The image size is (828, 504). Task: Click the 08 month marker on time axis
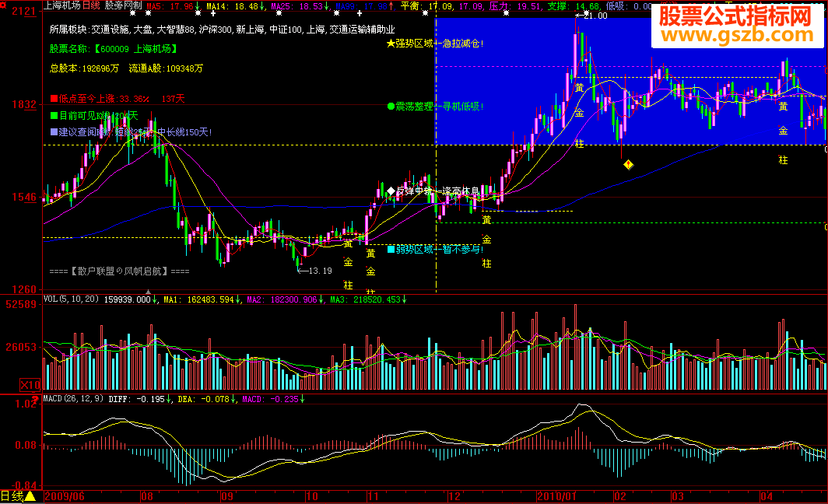point(147,497)
